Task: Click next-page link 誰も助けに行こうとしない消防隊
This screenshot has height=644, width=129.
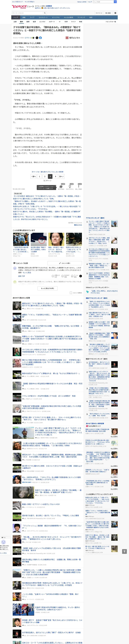Action: [48, 172]
